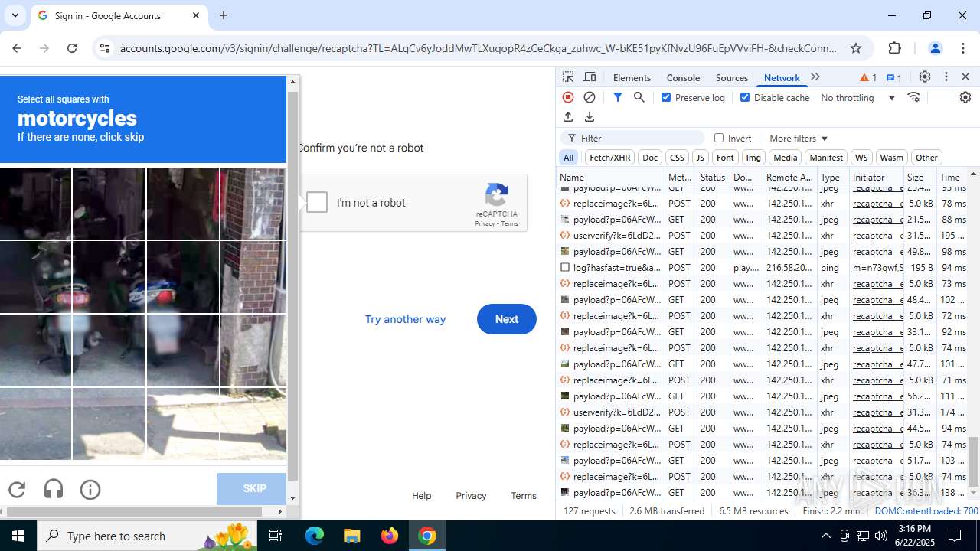Screen dimensions: 980x551
Task: Filter requests by WS type
Action: 861,158
